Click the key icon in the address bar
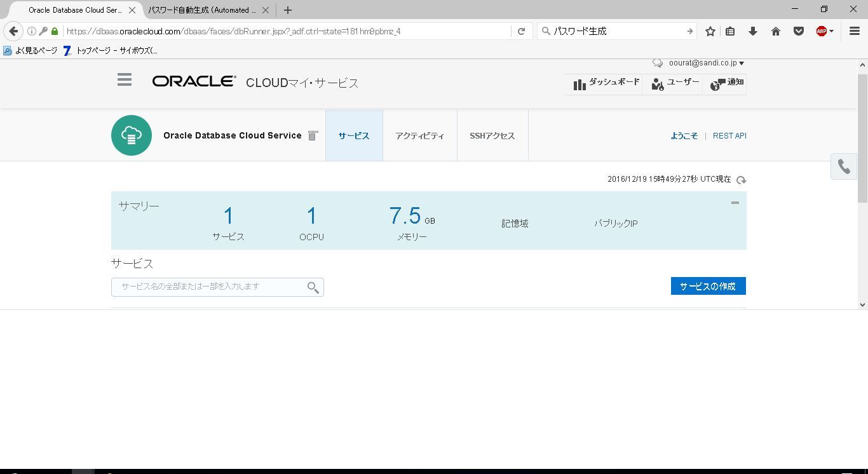 [x=43, y=31]
